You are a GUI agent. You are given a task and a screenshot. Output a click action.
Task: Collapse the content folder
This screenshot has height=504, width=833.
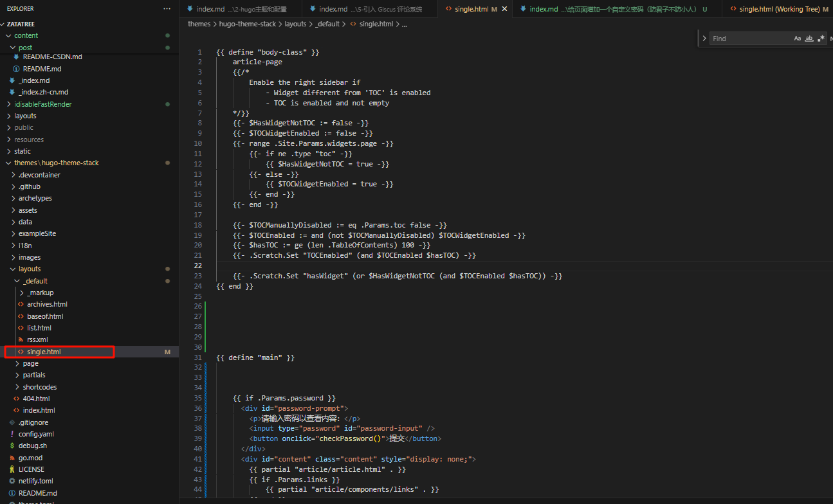pyautogui.click(x=8, y=35)
